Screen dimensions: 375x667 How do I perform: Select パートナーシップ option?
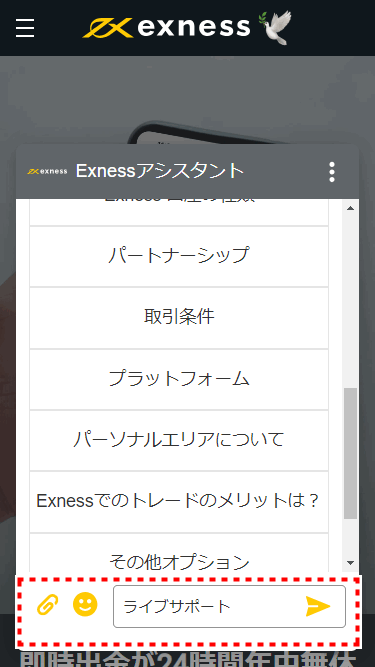click(179, 257)
